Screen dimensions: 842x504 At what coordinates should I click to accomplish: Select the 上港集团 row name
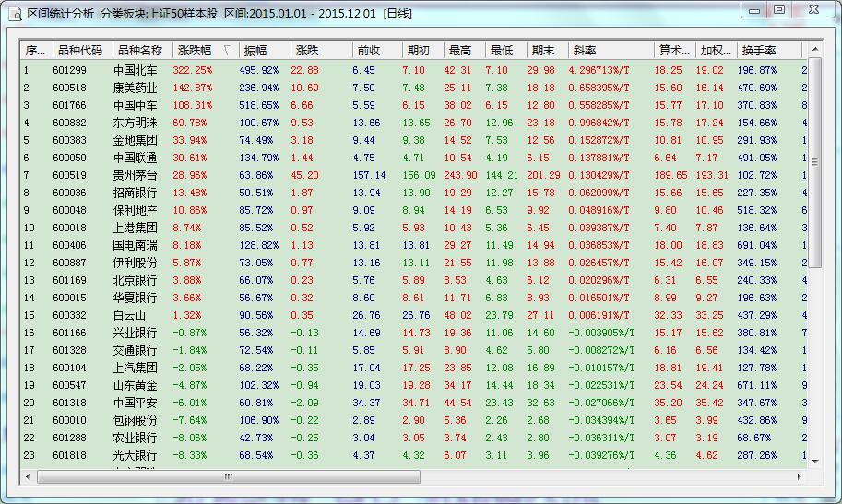(135, 228)
